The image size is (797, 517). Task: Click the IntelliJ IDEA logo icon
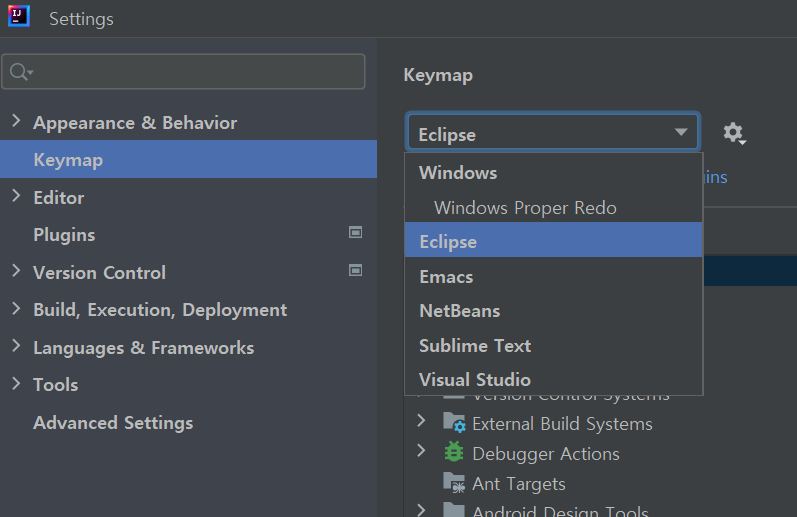click(x=19, y=16)
